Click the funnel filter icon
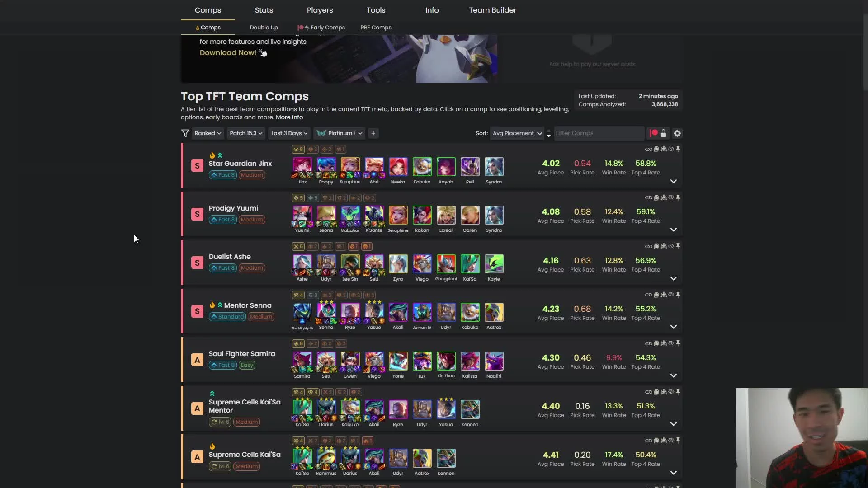This screenshot has height=488, width=868. [x=185, y=133]
